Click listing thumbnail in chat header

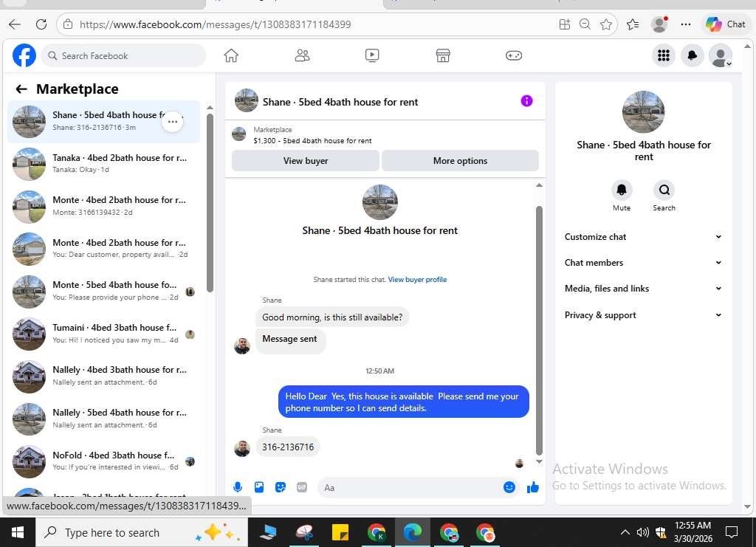pyautogui.click(x=246, y=100)
